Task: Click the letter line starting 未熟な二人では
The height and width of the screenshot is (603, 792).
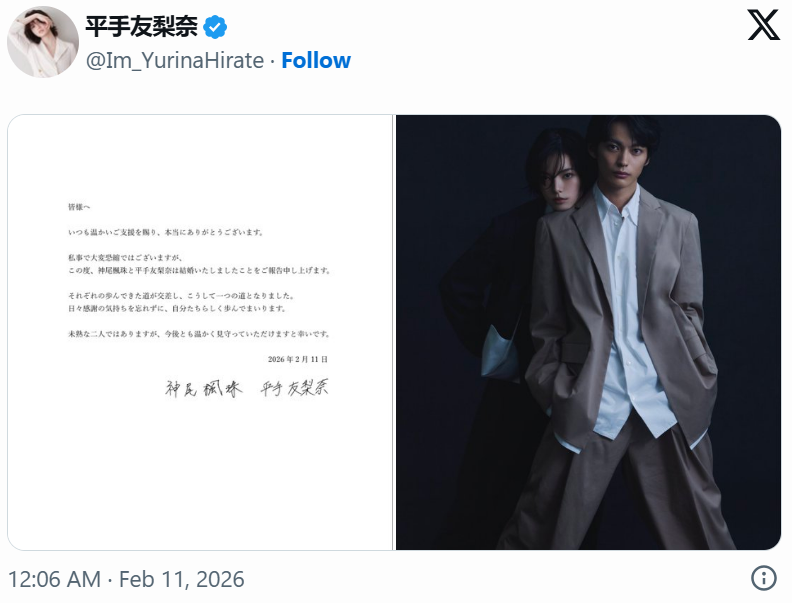Action: [200, 334]
